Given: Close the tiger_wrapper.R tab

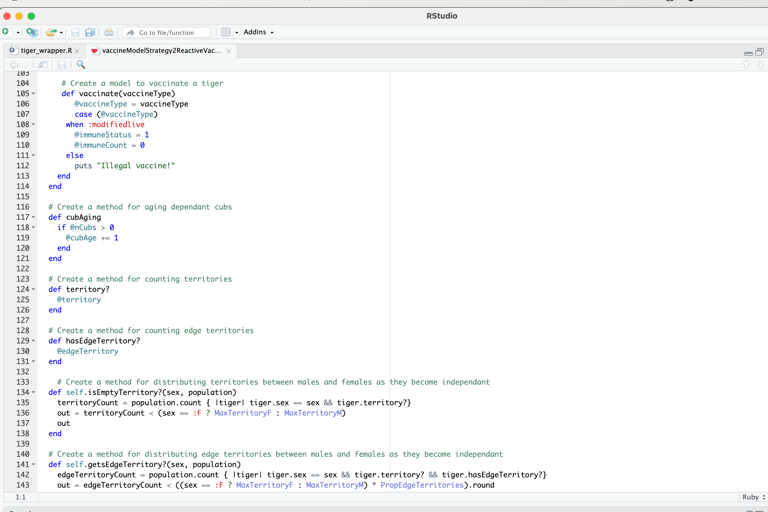Looking at the screenshot, I should pyautogui.click(x=77, y=51).
